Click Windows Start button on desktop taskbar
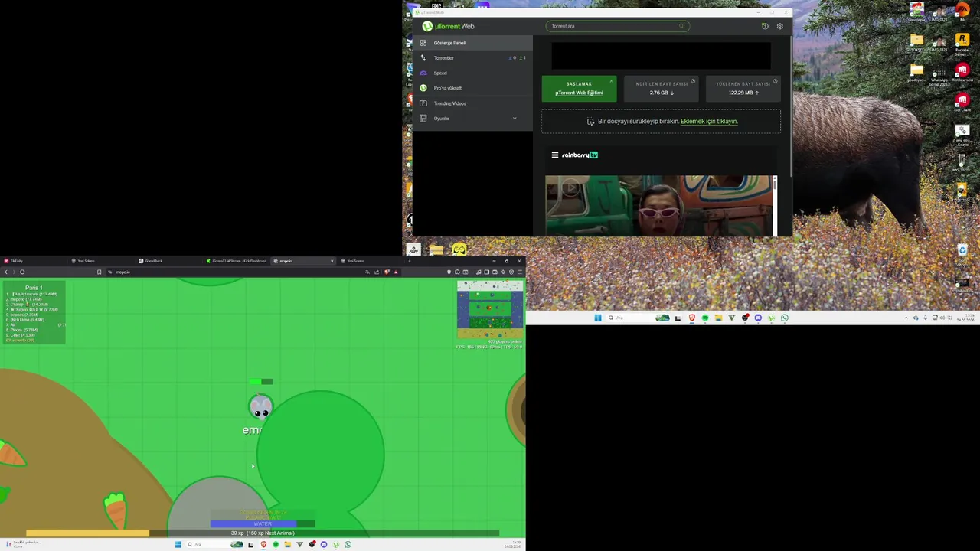 click(x=598, y=318)
